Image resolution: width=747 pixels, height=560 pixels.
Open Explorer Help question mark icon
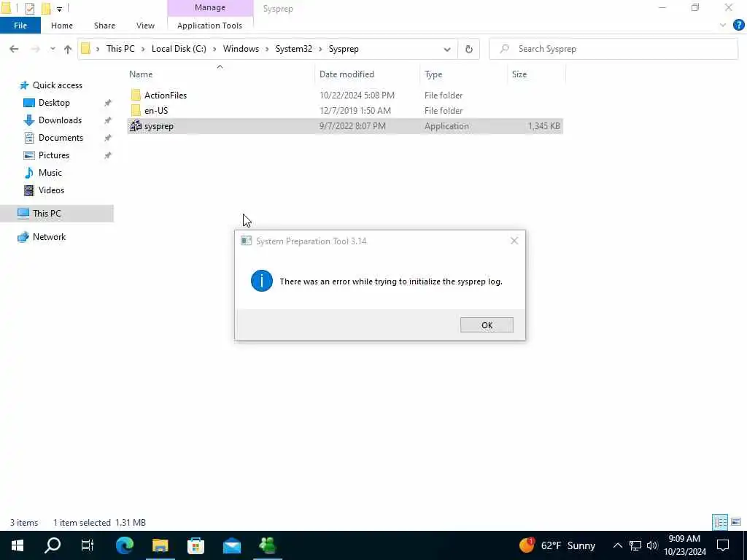click(738, 26)
